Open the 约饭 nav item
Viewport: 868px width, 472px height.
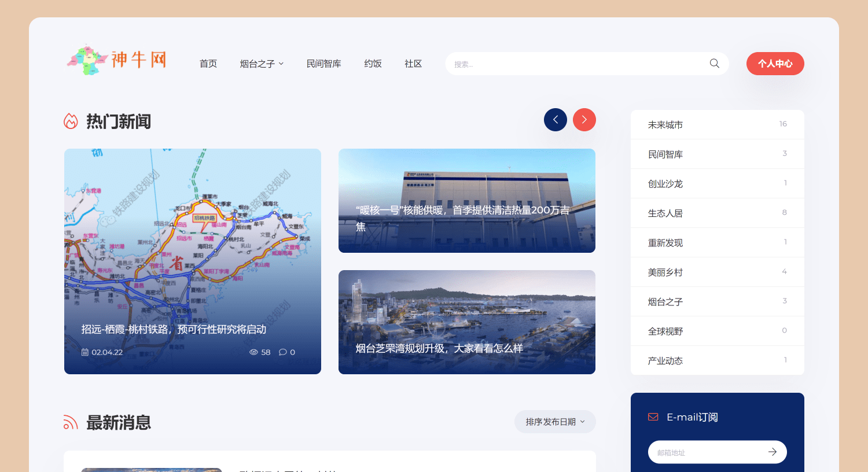[x=373, y=64]
